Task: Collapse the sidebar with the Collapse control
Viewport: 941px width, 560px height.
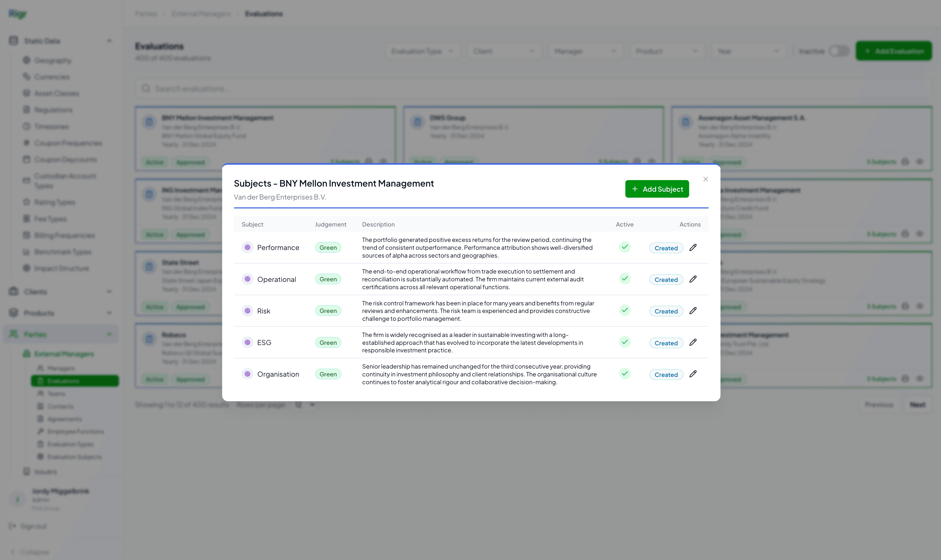Action: [30, 552]
